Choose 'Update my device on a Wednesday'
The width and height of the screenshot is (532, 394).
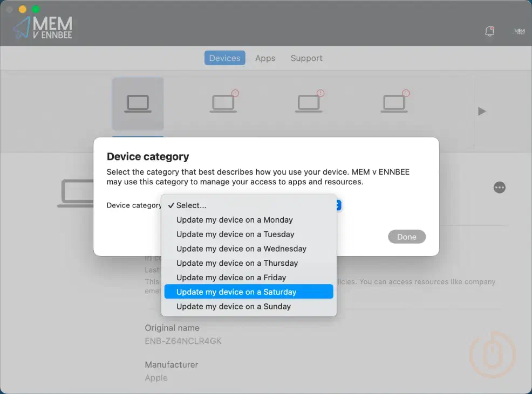click(241, 248)
